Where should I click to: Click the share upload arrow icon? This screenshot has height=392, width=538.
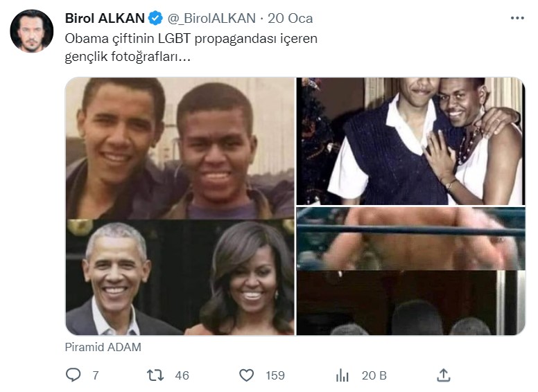444,375
